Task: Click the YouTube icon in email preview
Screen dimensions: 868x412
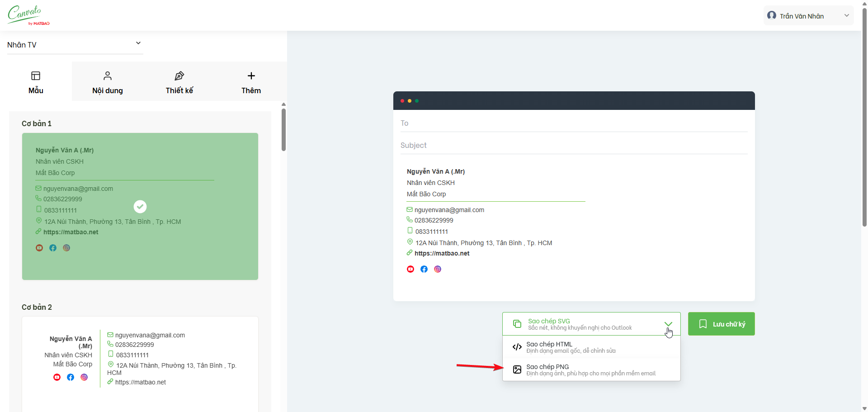Action: [x=410, y=269]
